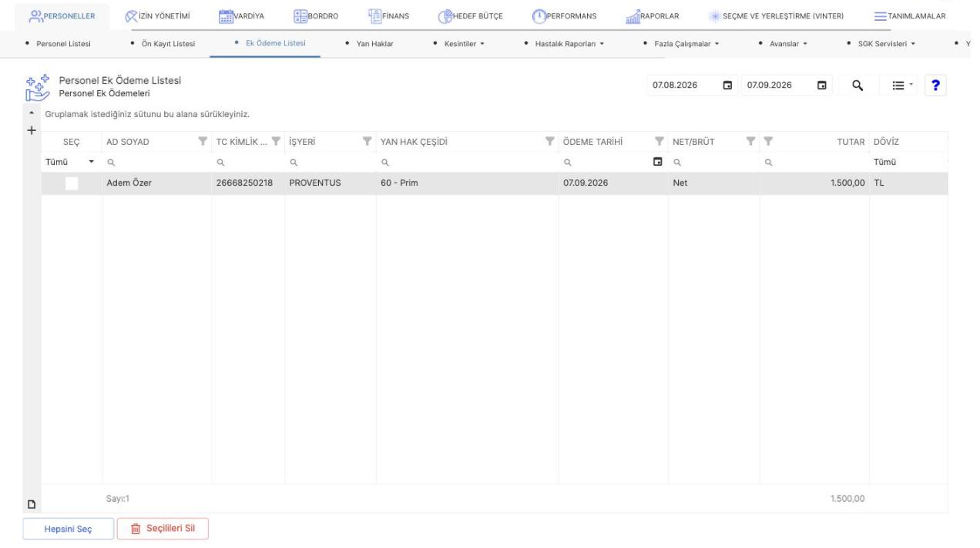This screenshot has width=980, height=548.
Task: Click the Personel Ek Ödeme Listesi header icon
Action: [37, 89]
